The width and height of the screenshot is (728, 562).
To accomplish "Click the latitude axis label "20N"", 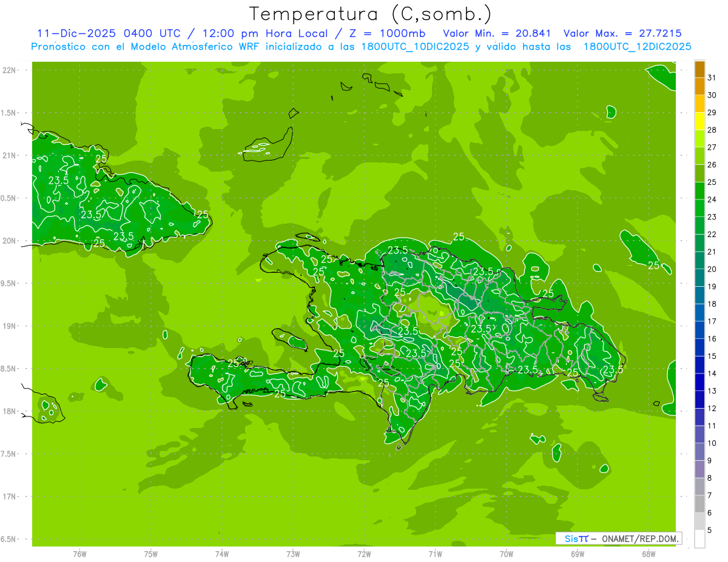I will click(10, 241).
